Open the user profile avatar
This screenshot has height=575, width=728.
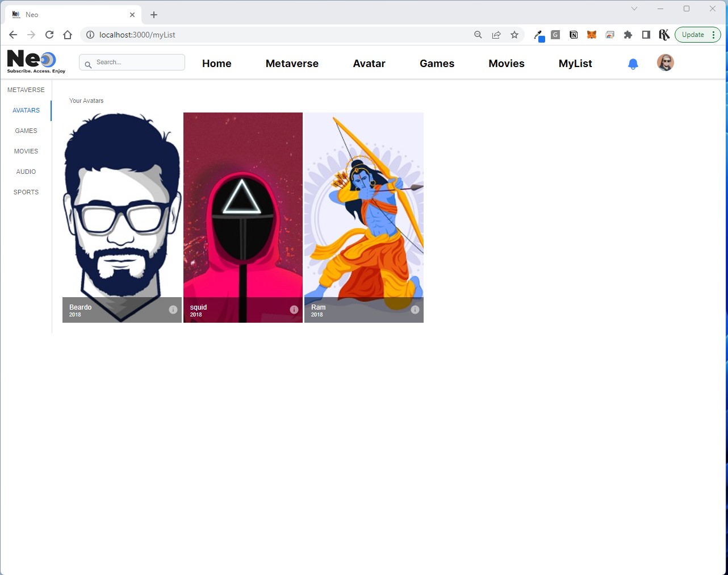[x=666, y=63]
